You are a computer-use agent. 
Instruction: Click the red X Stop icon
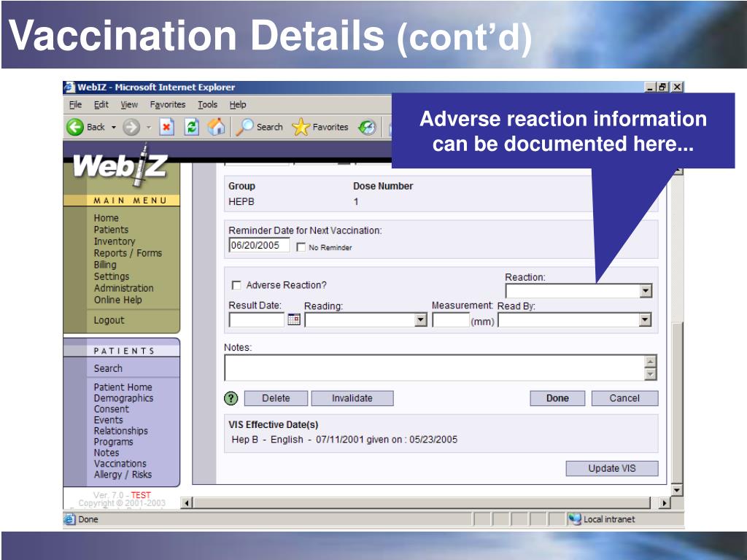[x=166, y=127]
